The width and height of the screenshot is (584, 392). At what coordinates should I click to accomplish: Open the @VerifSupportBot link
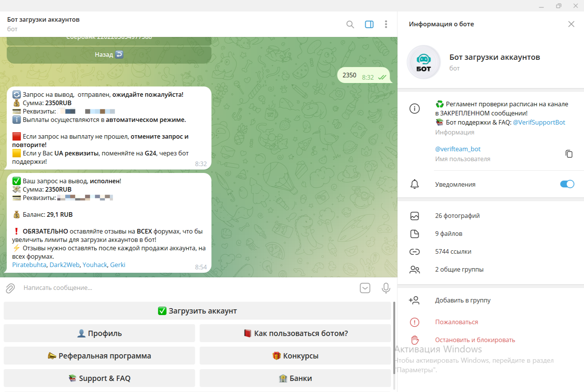pos(539,123)
